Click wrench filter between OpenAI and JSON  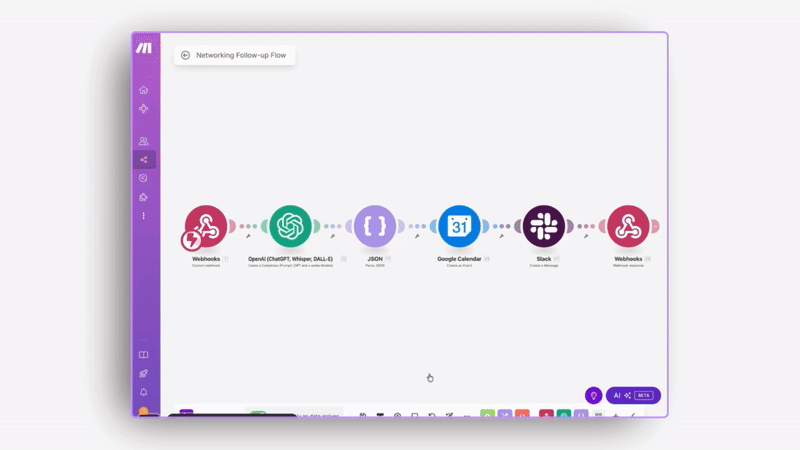click(x=333, y=236)
